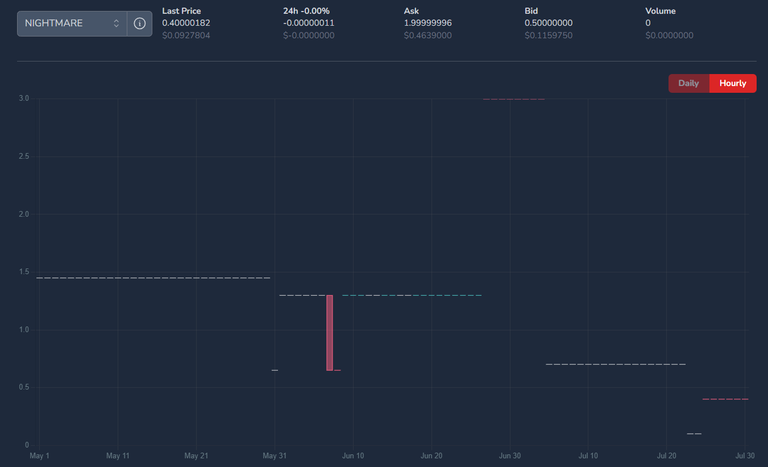This screenshot has height=467, width=768.
Task: Click the May 1 x-axis label
Action: click(x=40, y=456)
